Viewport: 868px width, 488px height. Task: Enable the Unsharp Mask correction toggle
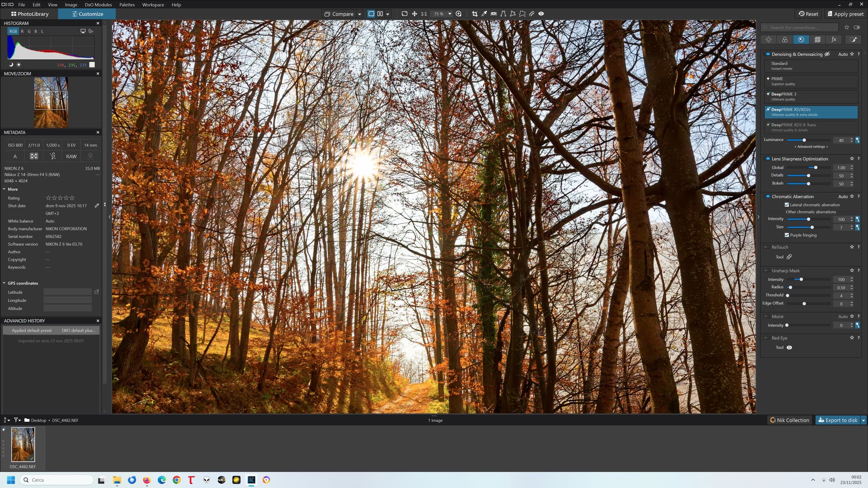click(x=767, y=271)
